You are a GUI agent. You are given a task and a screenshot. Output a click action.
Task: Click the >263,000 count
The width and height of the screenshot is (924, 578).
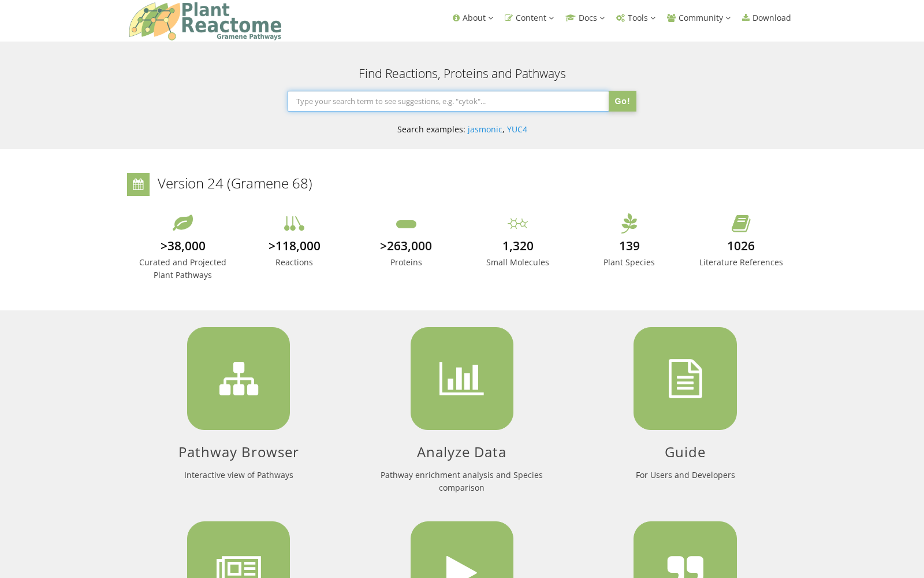pyautogui.click(x=406, y=246)
